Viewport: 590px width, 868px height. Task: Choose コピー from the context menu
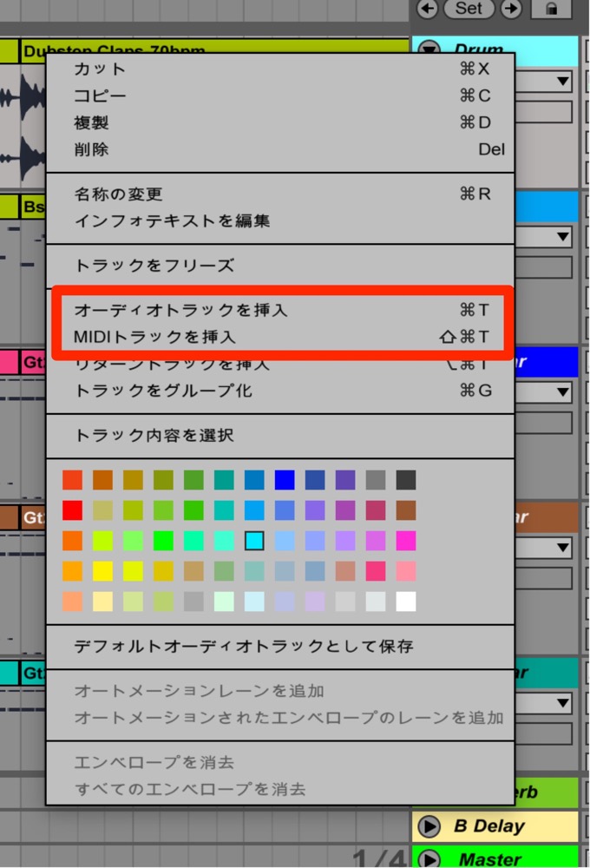point(280,95)
